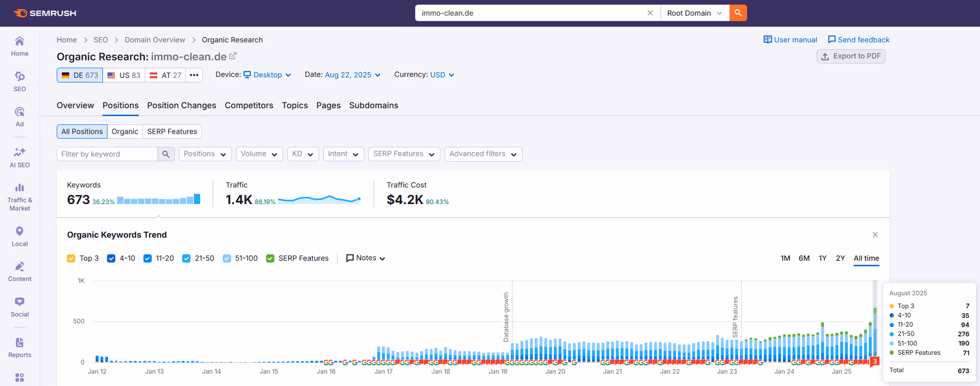Viewport: 980px width, 386px height.
Task: Click the Export to PDF button
Action: coord(851,56)
